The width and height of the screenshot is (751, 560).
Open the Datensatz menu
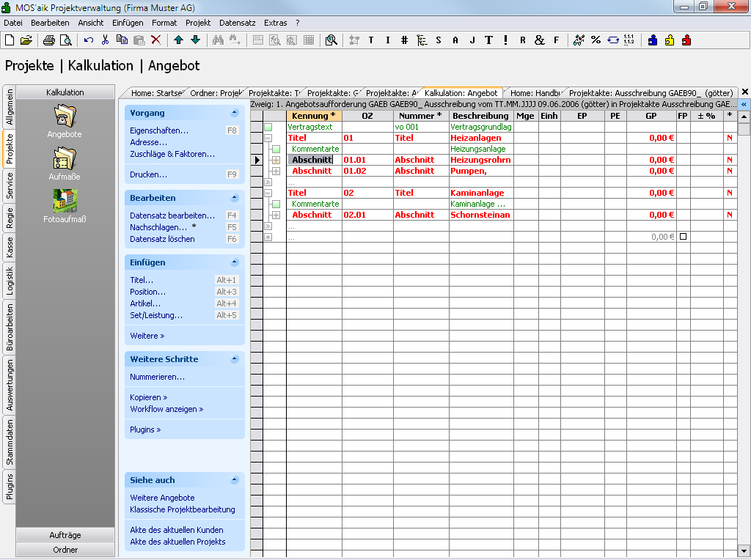237,23
